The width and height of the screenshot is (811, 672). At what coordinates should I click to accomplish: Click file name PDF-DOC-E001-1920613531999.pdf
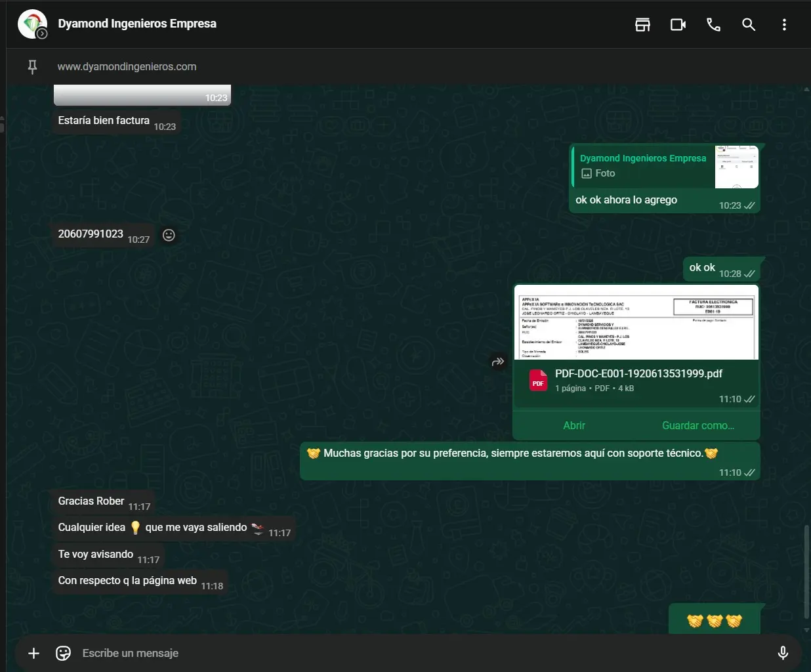[x=638, y=373]
